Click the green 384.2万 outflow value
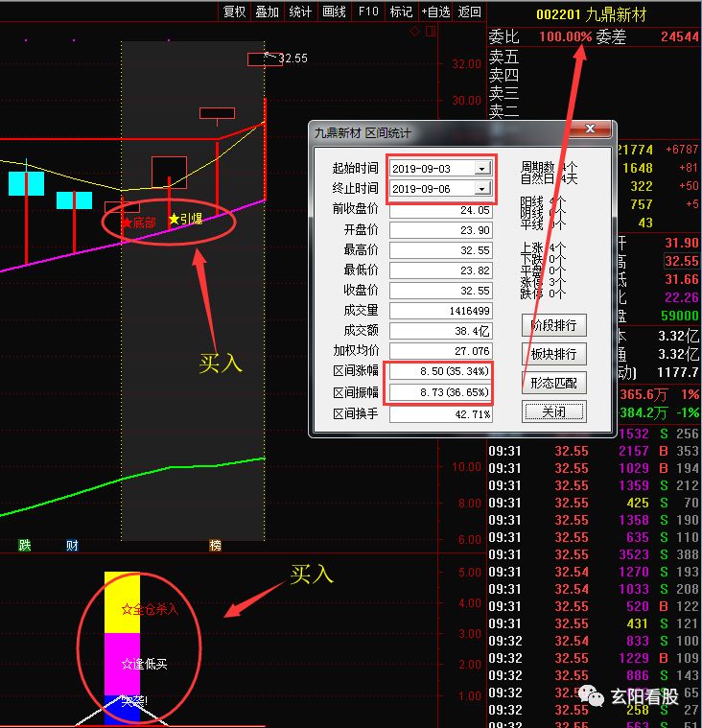This screenshot has height=728, width=702. tap(643, 412)
